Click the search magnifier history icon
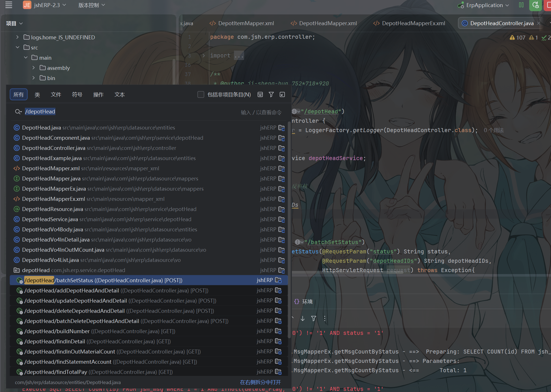The image size is (551, 392). tap(18, 112)
